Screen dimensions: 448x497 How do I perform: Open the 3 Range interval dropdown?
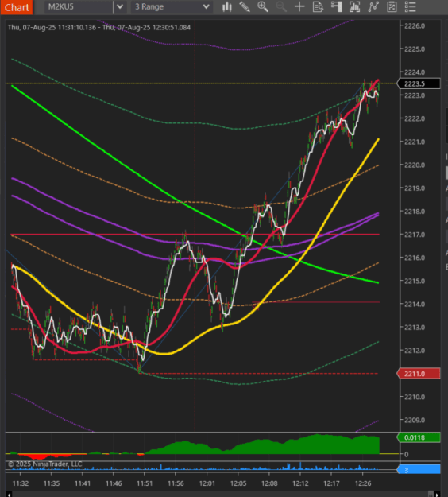tap(172, 6)
